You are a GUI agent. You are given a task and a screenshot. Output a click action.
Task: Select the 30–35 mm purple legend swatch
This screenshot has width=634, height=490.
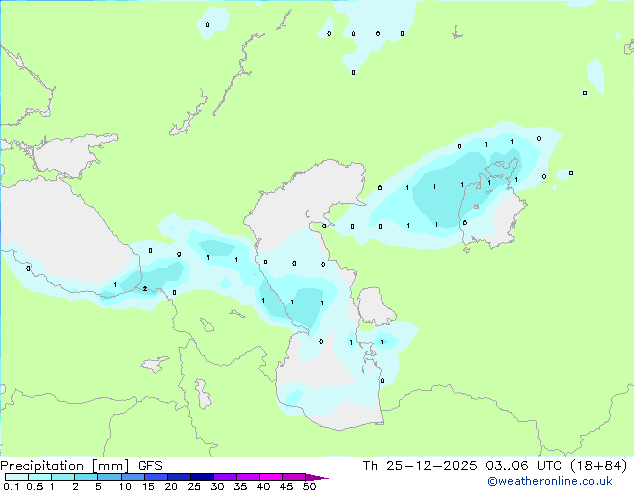(x=224, y=477)
